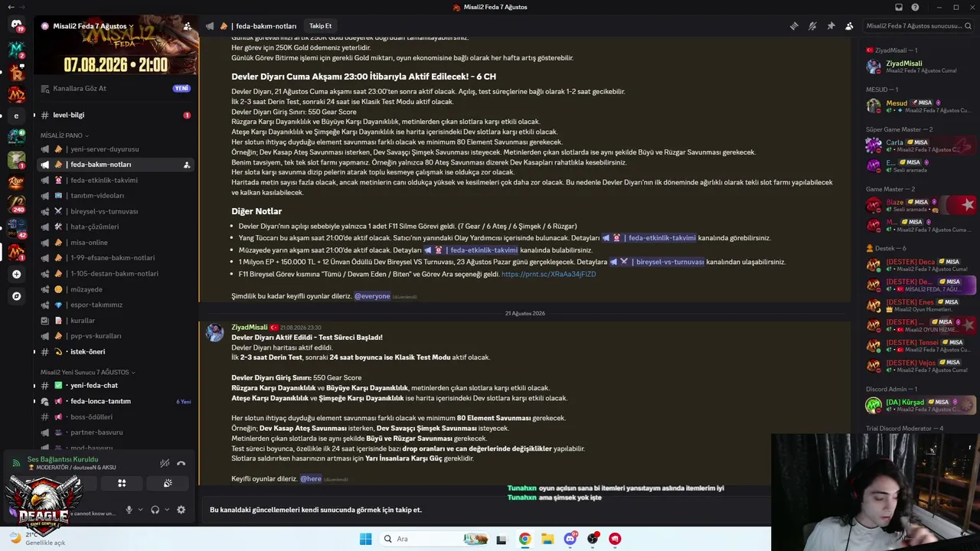Disconnect from voice call
The width and height of the screenshot is (980, 551).
pos(181,463)
